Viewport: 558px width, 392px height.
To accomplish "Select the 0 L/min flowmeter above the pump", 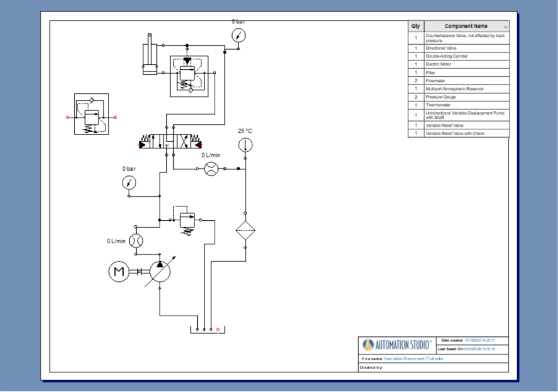I will [x=136, y=240].
